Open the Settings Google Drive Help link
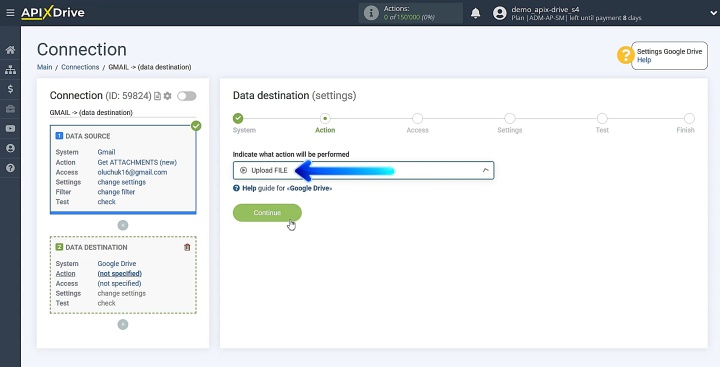The width and height of the screenshot is (720, 367). click(644, 60)
